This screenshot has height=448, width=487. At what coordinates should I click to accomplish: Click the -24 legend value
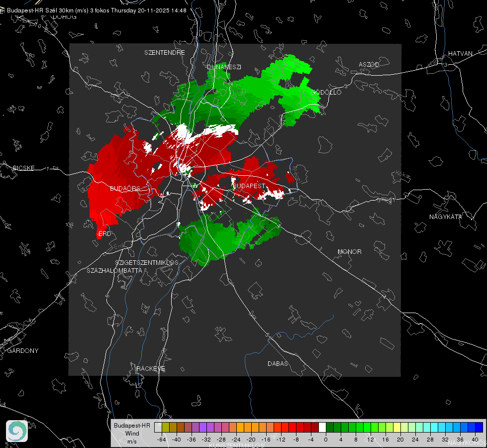coord(236,440)
